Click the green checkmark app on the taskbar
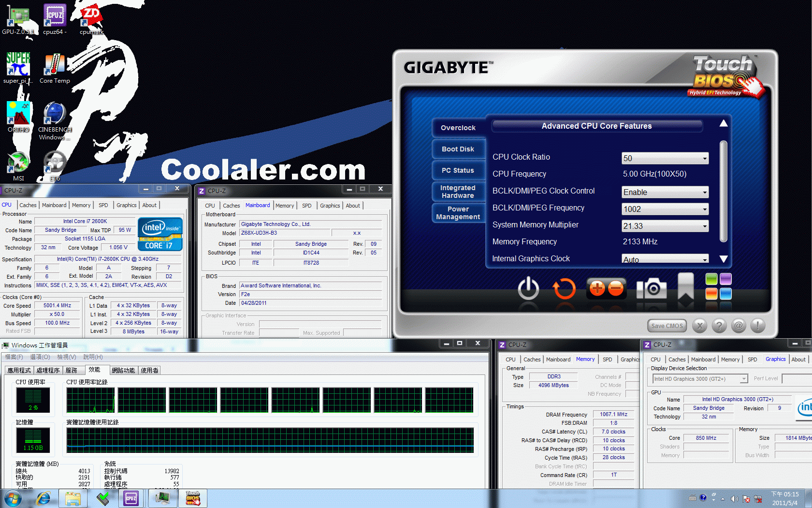Viewport: 812px width, 508px height. click(102, 498)
